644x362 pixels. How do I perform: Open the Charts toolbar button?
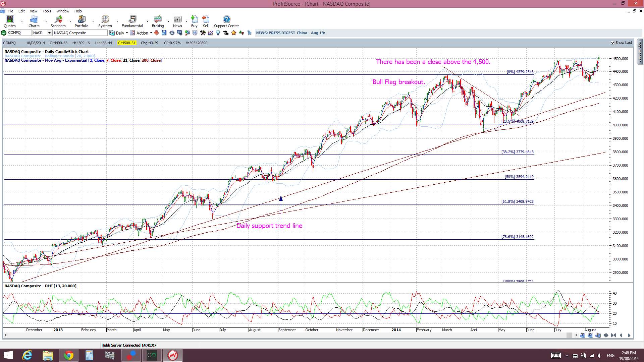tap(34, 21)
